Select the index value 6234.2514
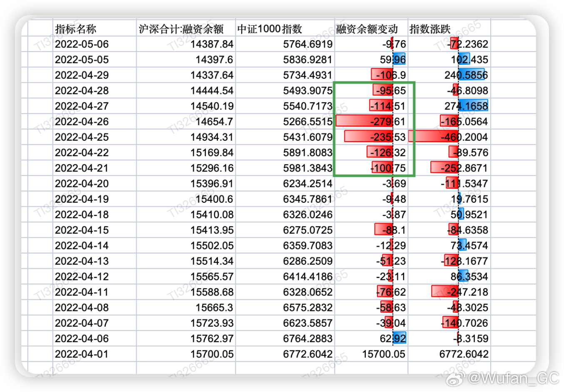The image size is (564, 392). click(x=285, y=184)
